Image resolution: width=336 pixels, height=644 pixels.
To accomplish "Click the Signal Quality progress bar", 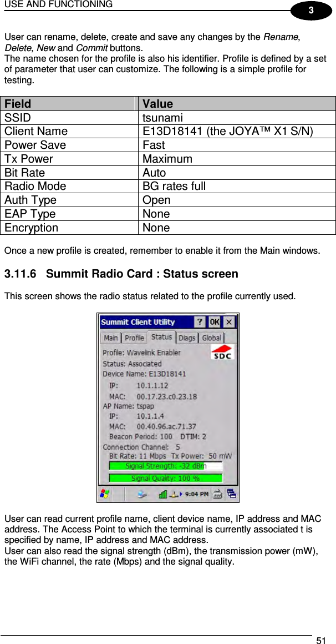I will pos(166,478).
